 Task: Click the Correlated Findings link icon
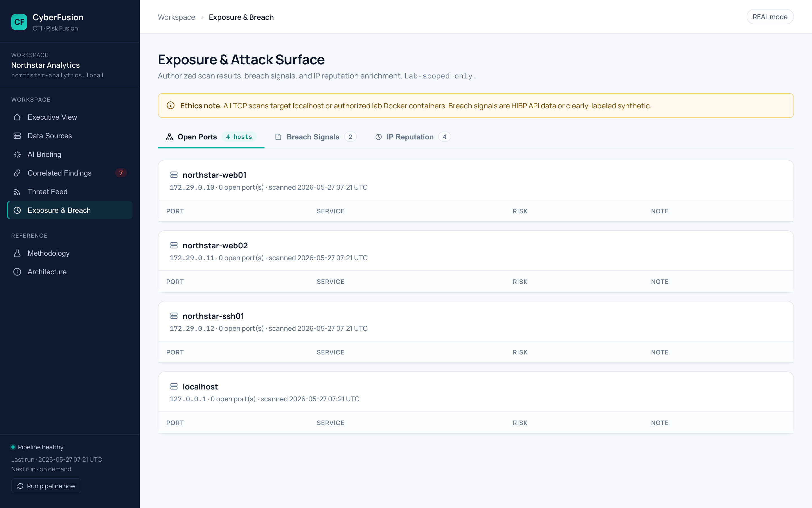click(x=17, y=173)
